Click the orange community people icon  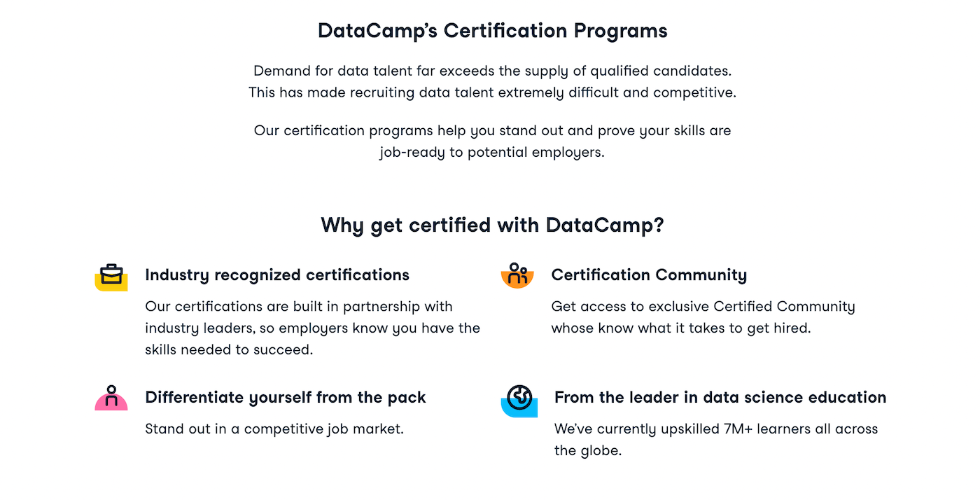(x=517, y=275)
